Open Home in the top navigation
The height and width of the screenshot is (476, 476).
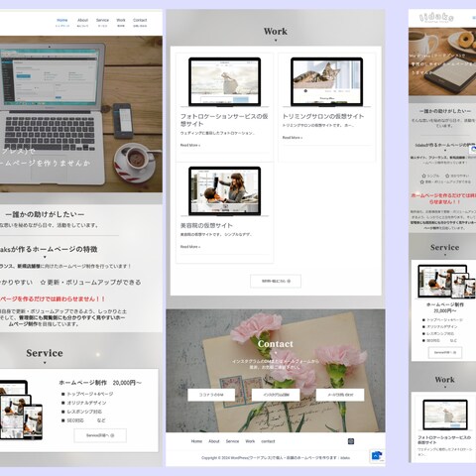(x=62, y=22)
